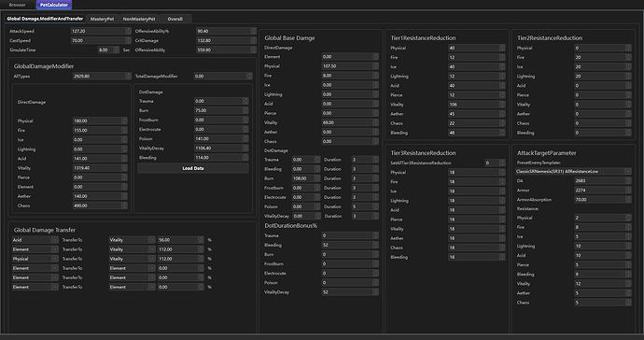The image size is (644, 340).
Task: Click the Global Base Burn field showing 108.00
Action: (x=306, y=178)
